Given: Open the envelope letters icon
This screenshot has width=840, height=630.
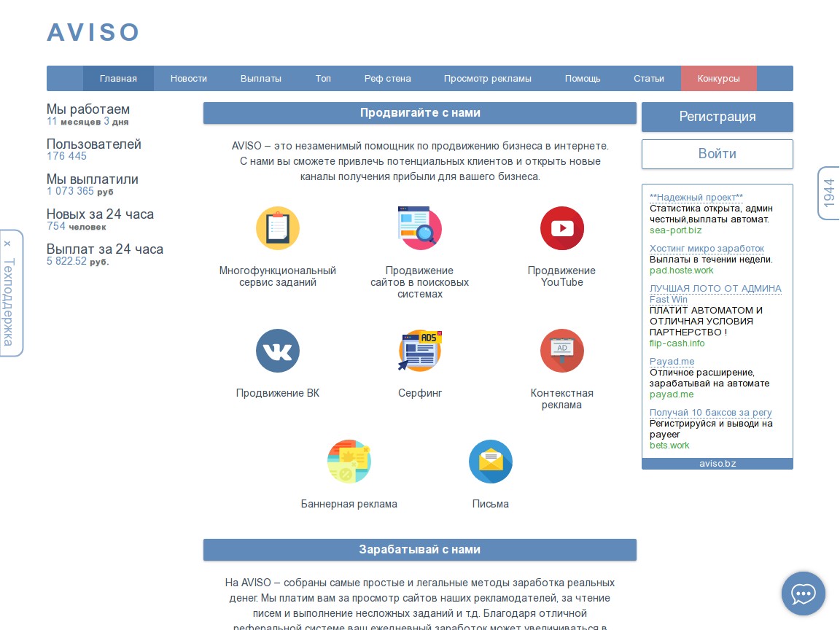Looking at the screenshot, I should [x=491, y=462].
